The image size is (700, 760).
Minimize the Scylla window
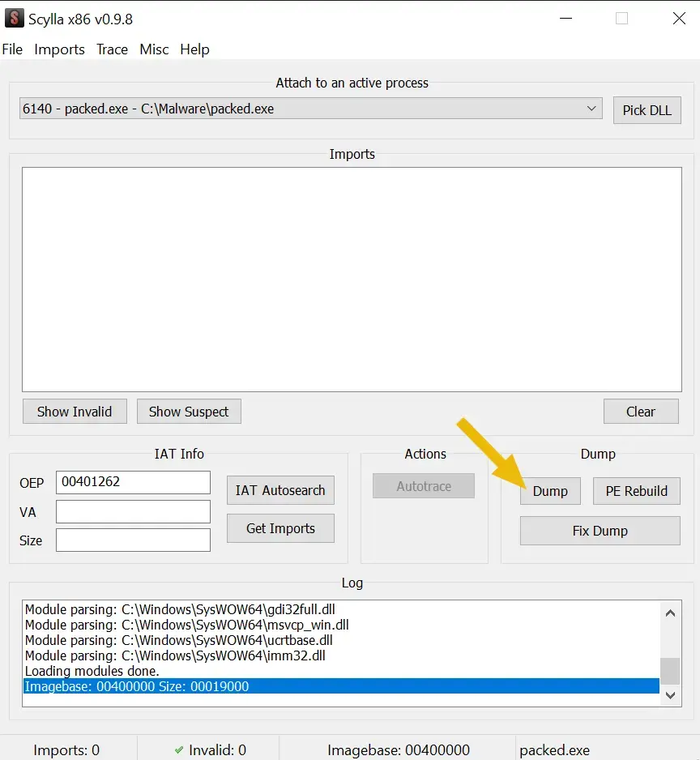(566, 19)
